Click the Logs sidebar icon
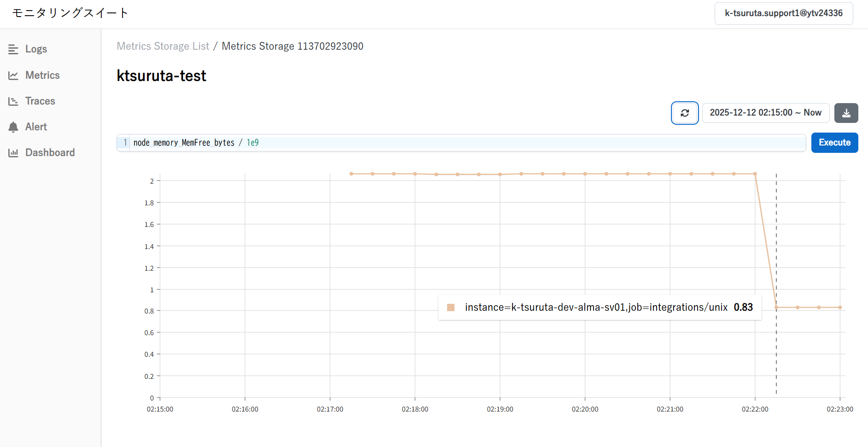Image resolution: width=868 pixels, height=447 pixels. tap(13, 49)
